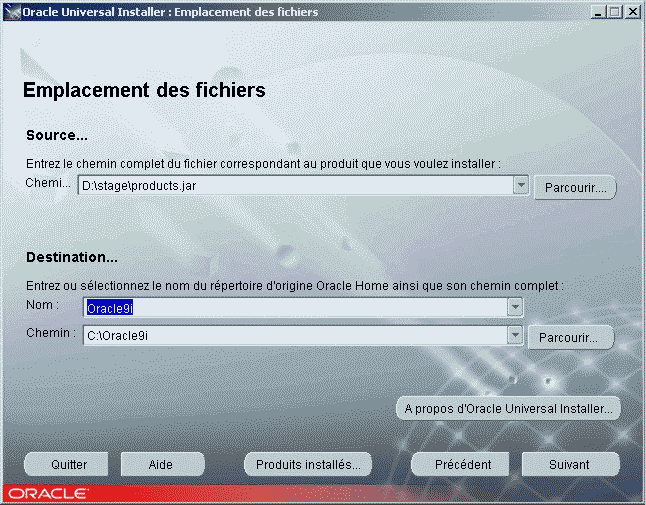
Task: Click the D:\stage\products.jar source path field
Action: (295, 185)
